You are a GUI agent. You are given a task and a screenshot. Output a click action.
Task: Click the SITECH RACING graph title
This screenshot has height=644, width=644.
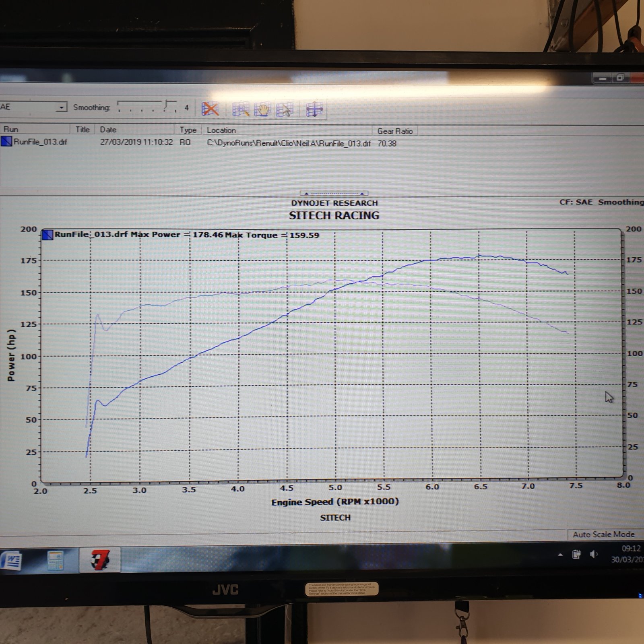coord(334,215)
